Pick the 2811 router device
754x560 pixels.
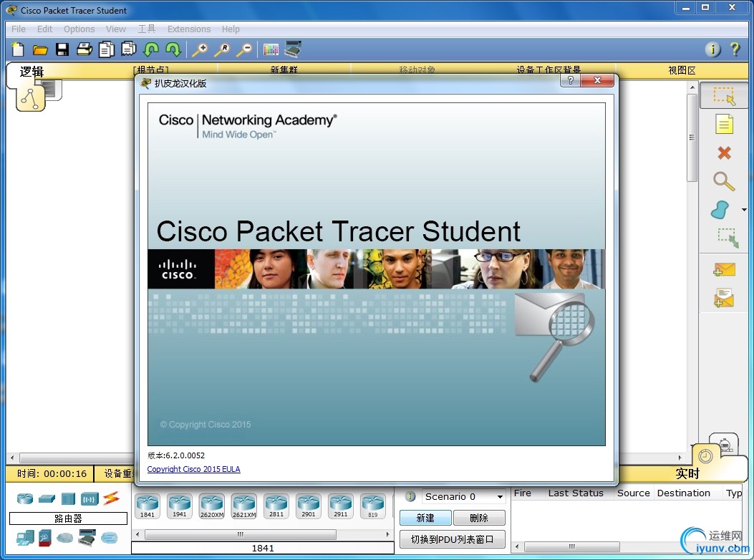[276, 506]
